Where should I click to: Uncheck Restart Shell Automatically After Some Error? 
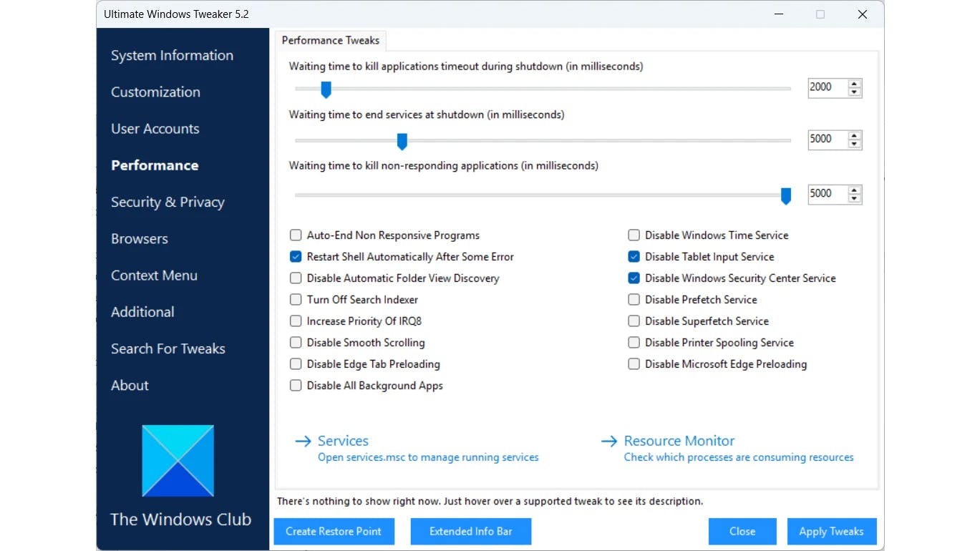(296, 257)
